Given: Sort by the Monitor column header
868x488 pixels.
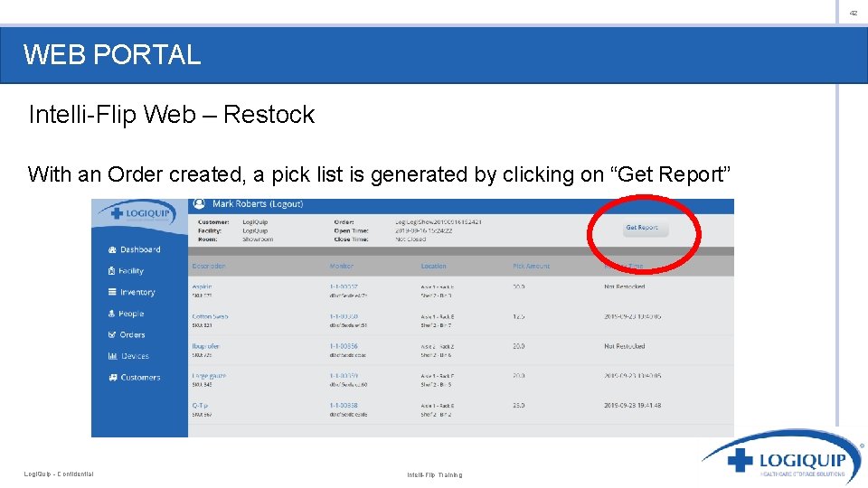Looking at the screenshot, I should [x=342, y=266].
